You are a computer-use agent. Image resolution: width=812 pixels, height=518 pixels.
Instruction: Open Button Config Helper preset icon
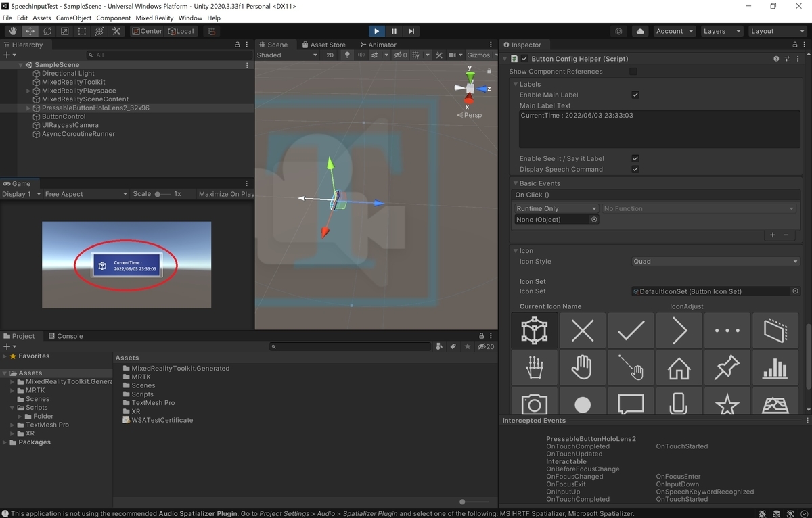[788, 59]
